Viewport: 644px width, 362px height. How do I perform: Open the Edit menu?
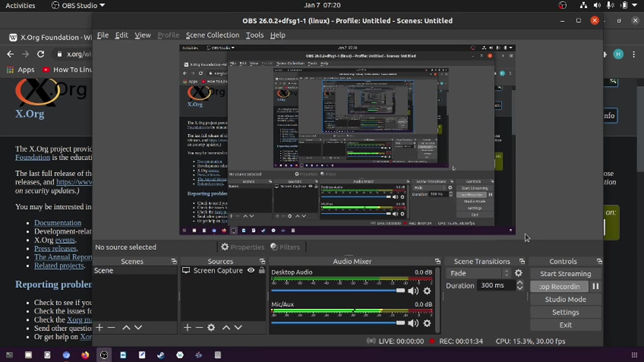pos(121,35)
